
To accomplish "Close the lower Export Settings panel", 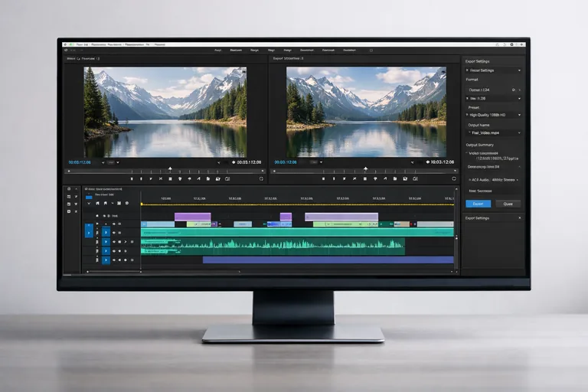I will coord(520,218).
